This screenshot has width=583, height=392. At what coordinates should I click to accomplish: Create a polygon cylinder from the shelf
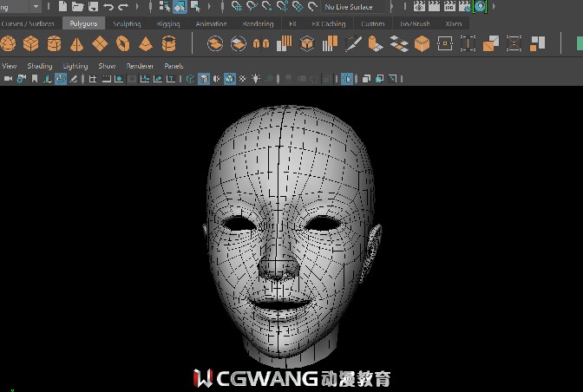pos(54,44)
